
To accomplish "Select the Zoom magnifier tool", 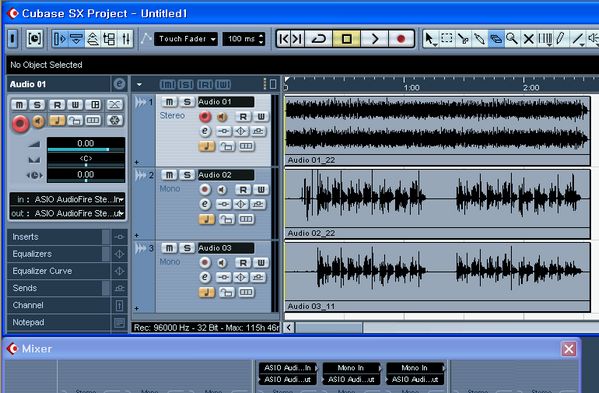I will tap(512, 39).
